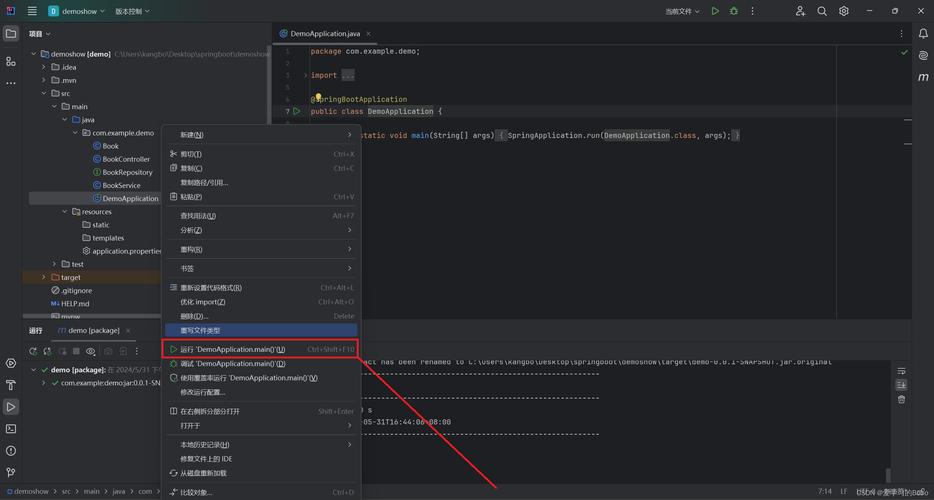Viewport: 934px width, 500px height.
Task: Open the Structure tool window icon
Action: point(11,61)
